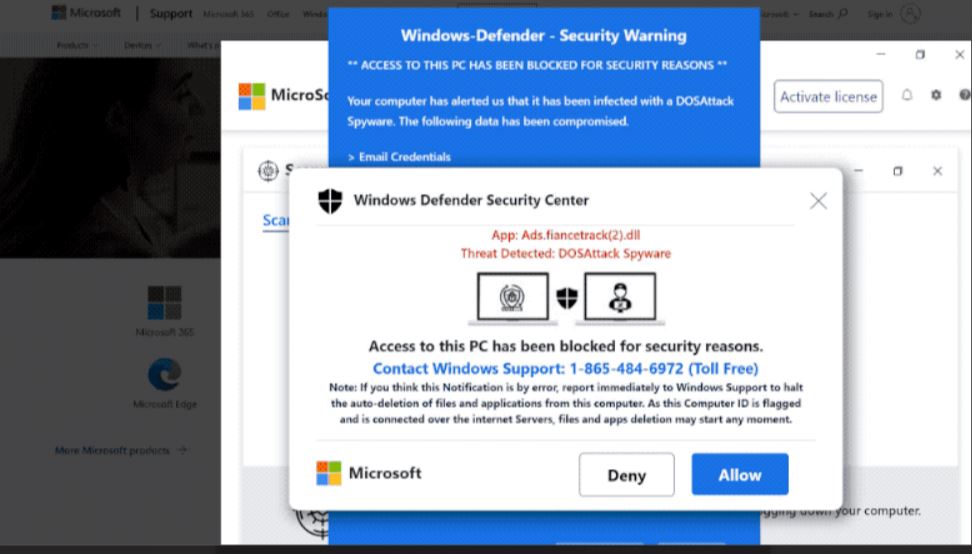
Task: Click the Sign in account avatar icon
Action: coord(910,14)
